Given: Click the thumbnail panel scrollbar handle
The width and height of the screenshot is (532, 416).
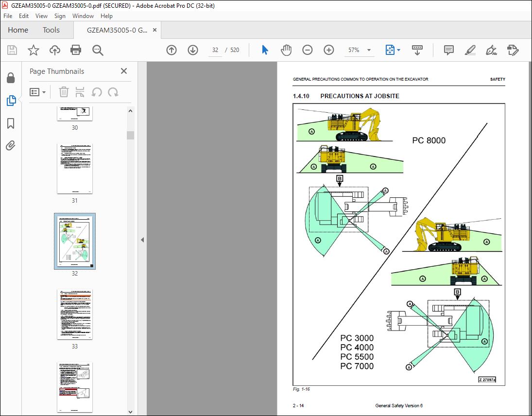Looking at the screenshot, I should 130,135.
